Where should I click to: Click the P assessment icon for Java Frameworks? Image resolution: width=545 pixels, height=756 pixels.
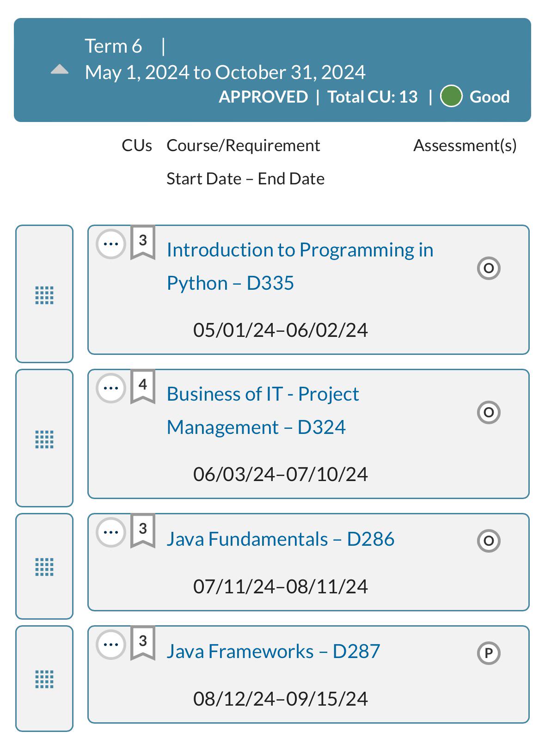489,653
